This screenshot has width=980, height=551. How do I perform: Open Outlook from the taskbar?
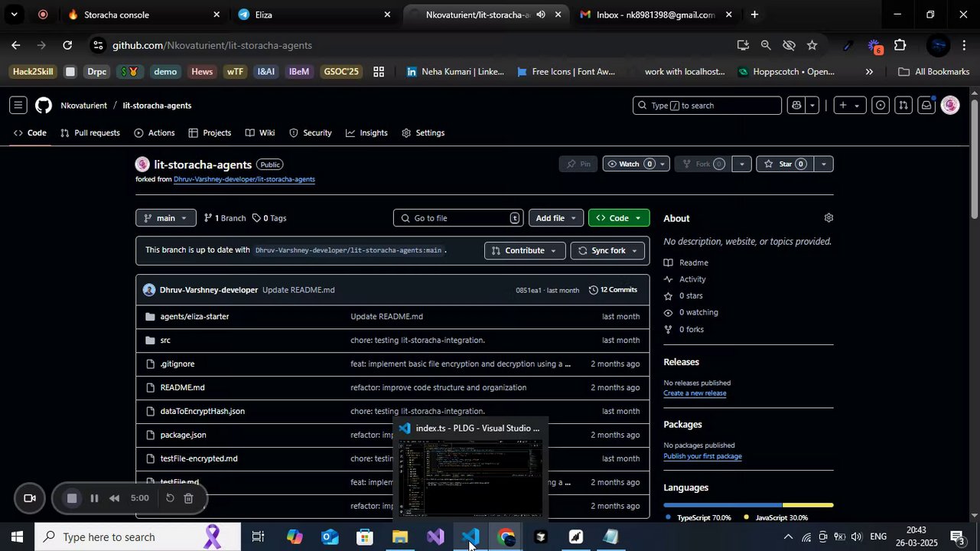330,537
